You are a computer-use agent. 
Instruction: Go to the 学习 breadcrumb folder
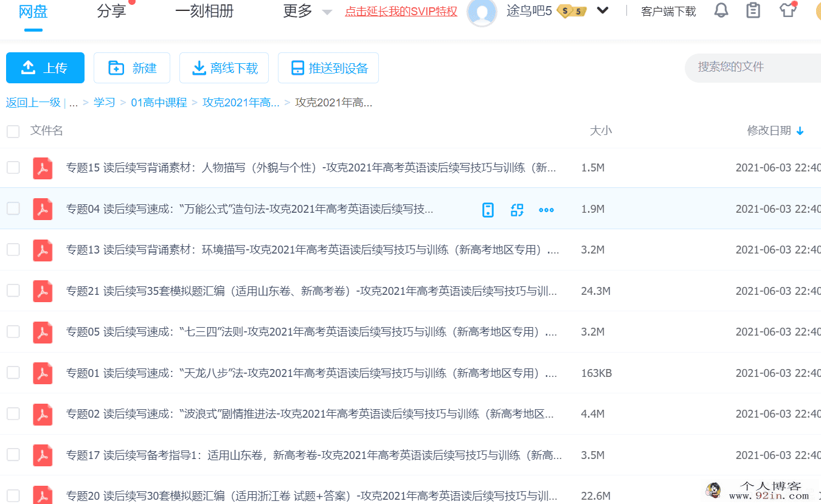pyautogui.click(x=105, y=103)
